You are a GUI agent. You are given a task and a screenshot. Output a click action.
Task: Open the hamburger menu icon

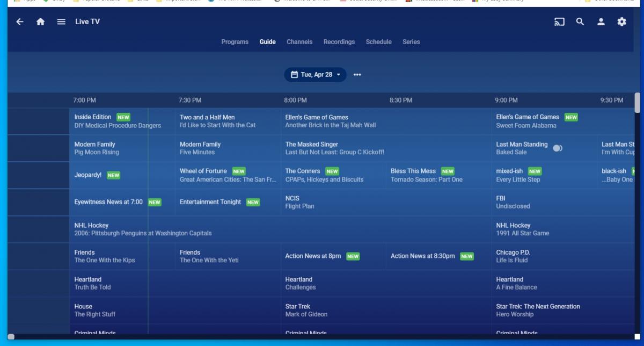click(x=61, y=21)
